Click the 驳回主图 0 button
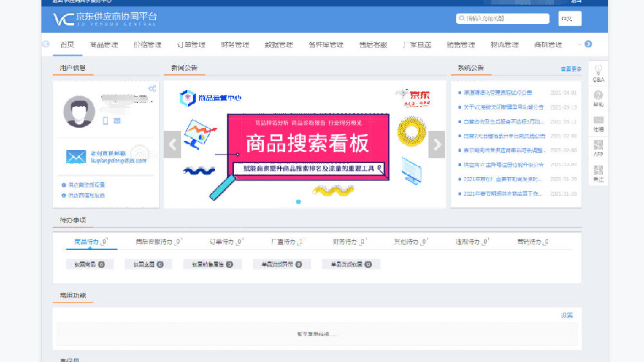 pyautogui.click(x=148, y=264)
